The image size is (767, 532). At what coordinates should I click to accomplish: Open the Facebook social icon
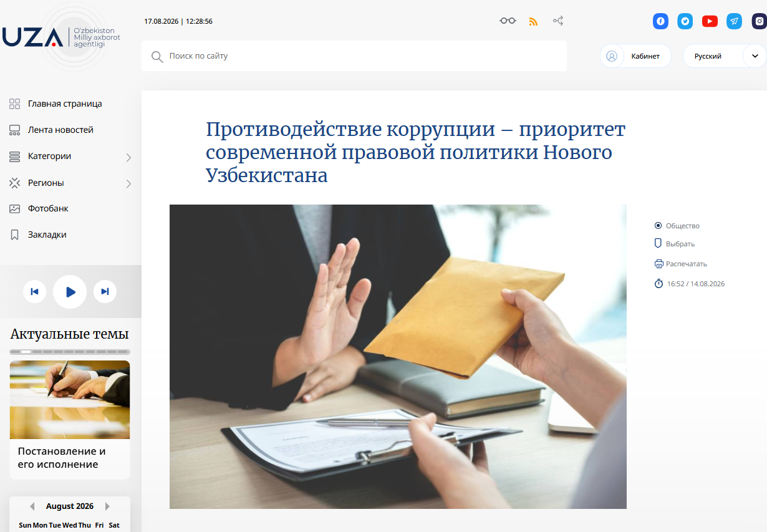coord(660,21)
